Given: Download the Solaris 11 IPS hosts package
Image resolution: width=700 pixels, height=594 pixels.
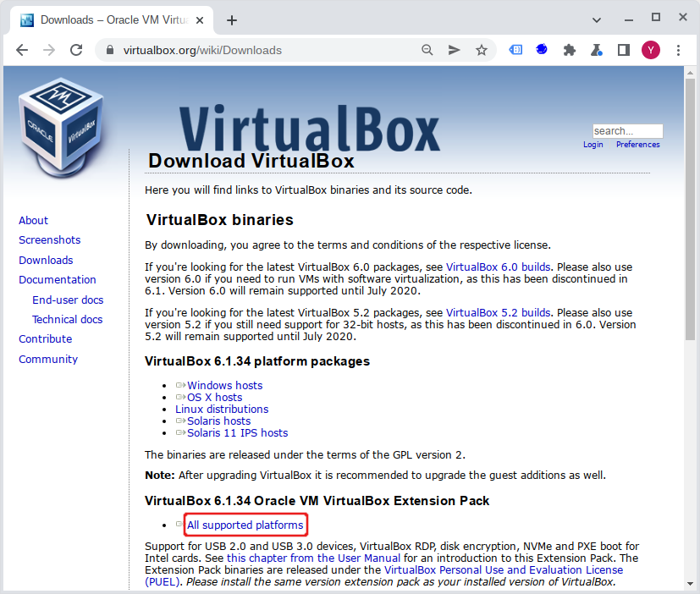Looking at the screenshot, I should [238, 433].
